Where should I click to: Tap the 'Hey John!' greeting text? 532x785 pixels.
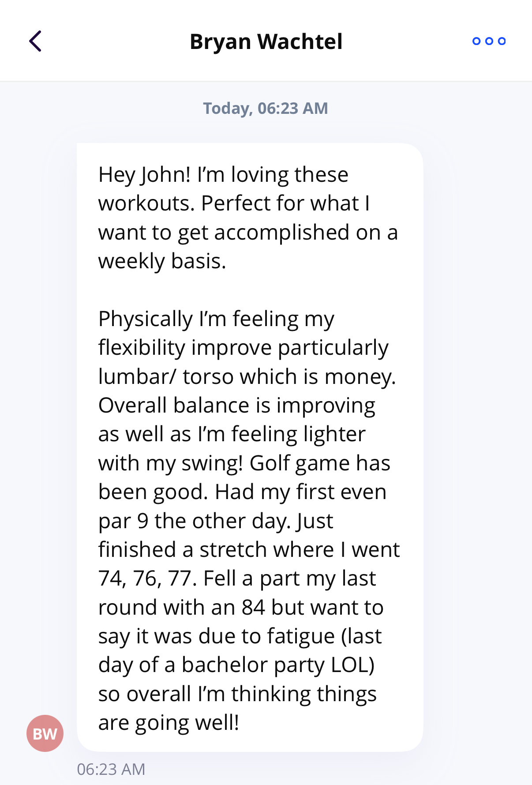(145, 175)
